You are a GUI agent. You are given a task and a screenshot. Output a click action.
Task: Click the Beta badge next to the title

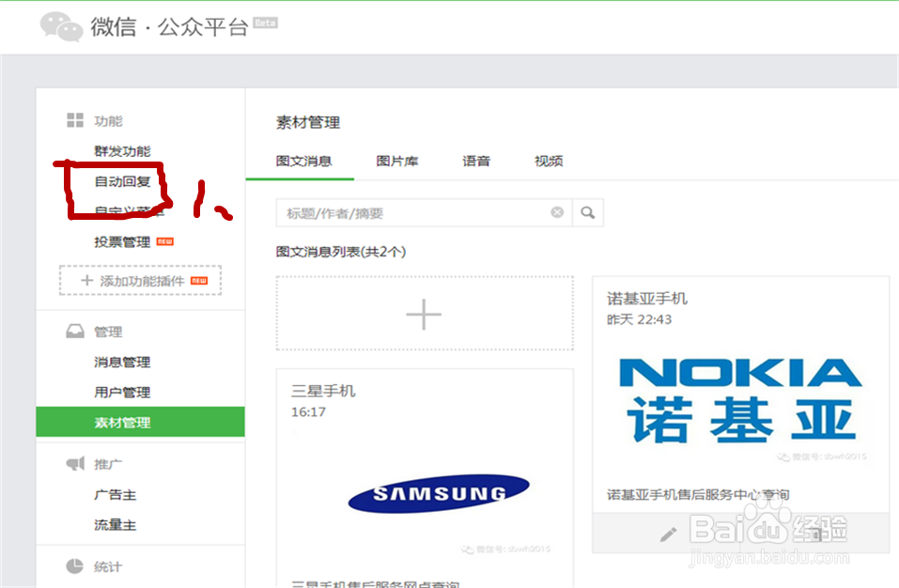point(266,23)
